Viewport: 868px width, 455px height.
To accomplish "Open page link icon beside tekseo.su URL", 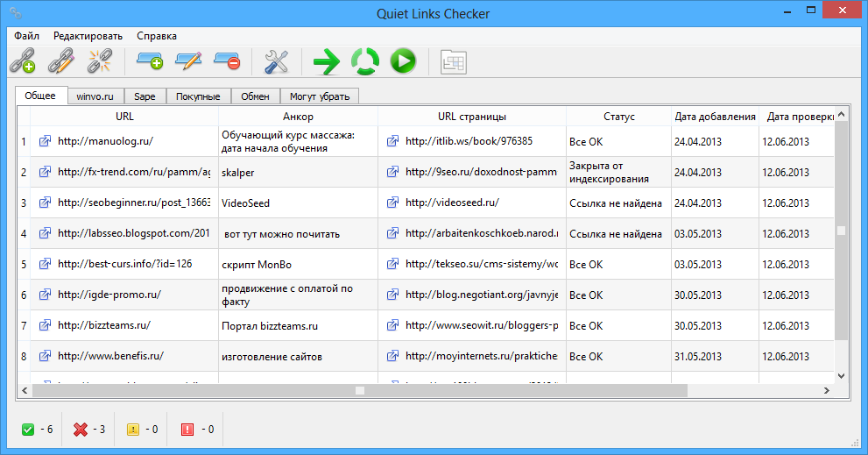I will coord(392,264).
